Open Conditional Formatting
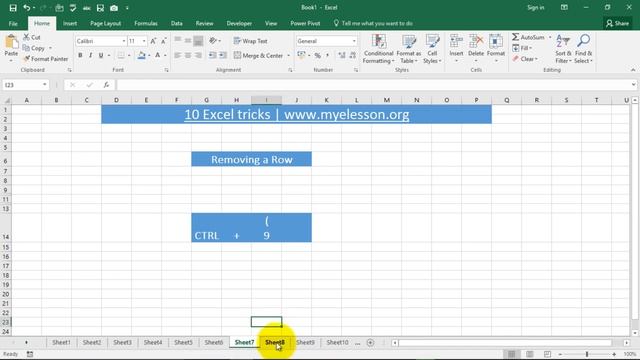This screenshot has height=360, width=640. point(379,49)
